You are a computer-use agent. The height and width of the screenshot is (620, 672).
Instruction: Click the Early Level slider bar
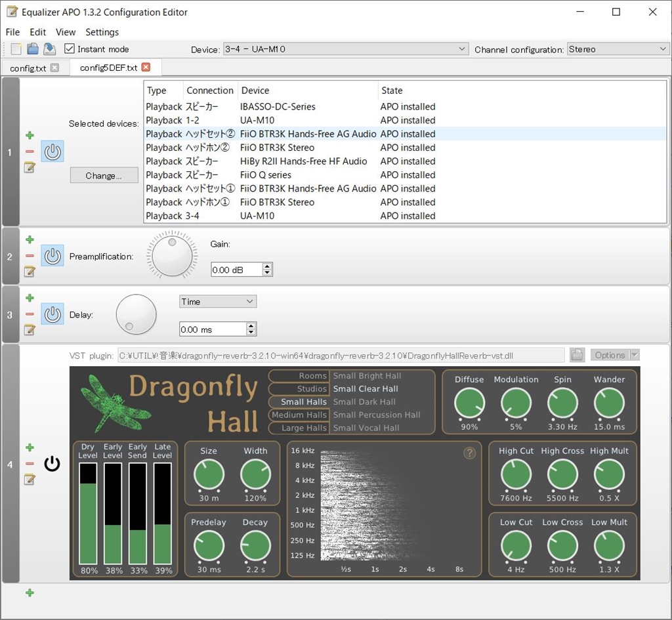(x=113, y=514)
